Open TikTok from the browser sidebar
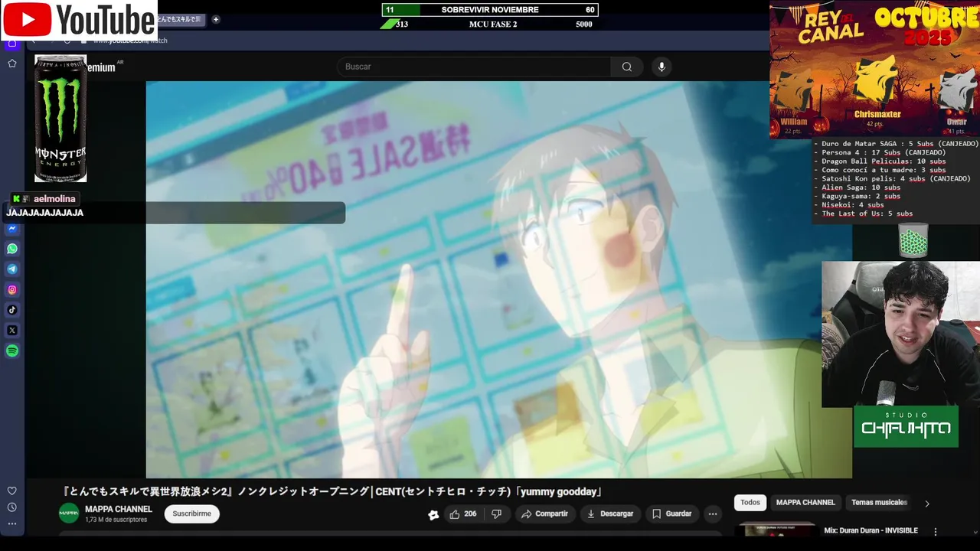 [x=12, y=310]
